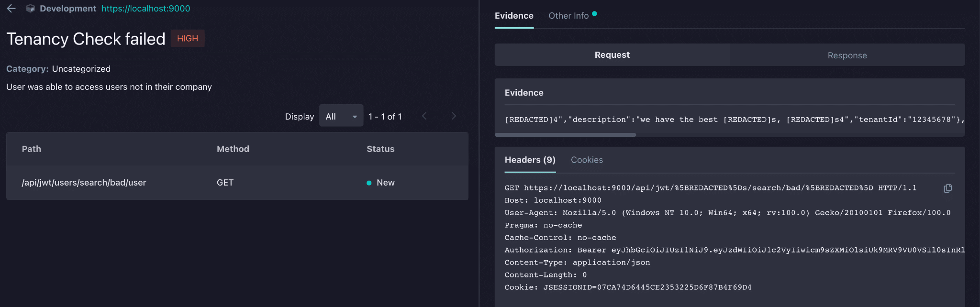
Task: Select the Evidence tab
Action: [x=514, y=16]
